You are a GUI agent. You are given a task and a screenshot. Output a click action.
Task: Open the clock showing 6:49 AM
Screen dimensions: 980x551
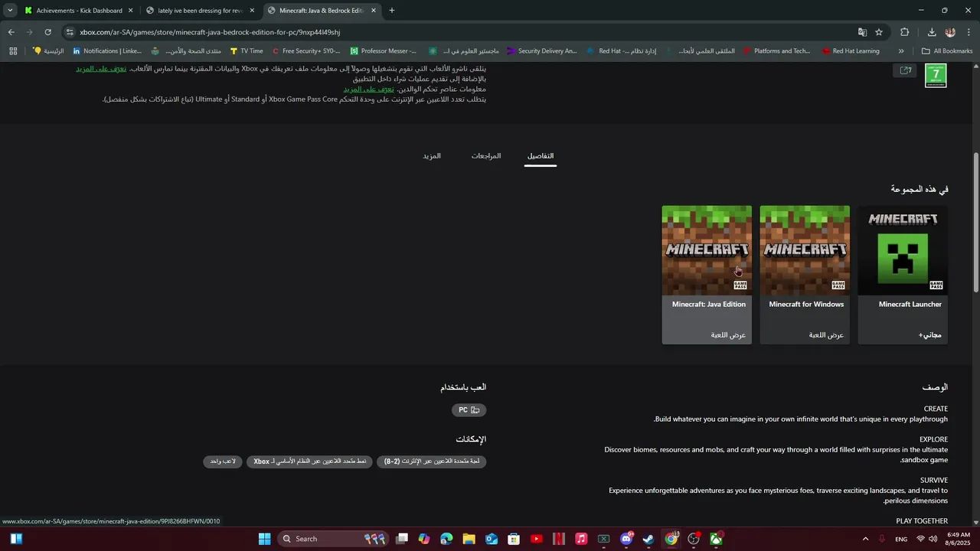(x=958, y=539)
